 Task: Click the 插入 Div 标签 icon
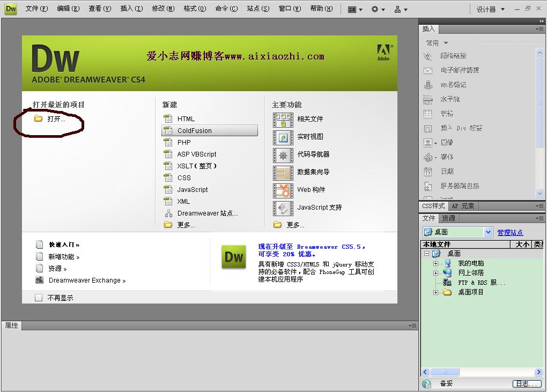[x=428, y=128]
